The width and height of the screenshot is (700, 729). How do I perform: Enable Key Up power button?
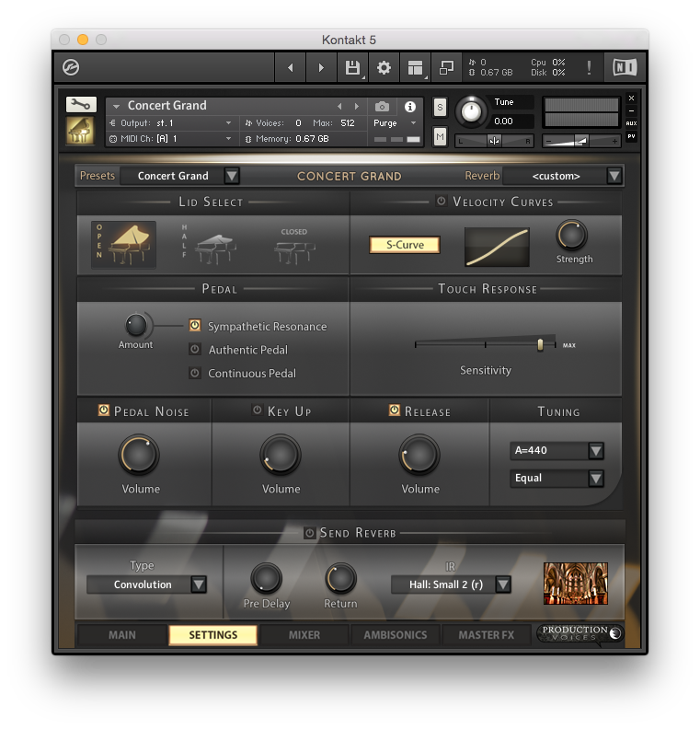coord(258,410)
